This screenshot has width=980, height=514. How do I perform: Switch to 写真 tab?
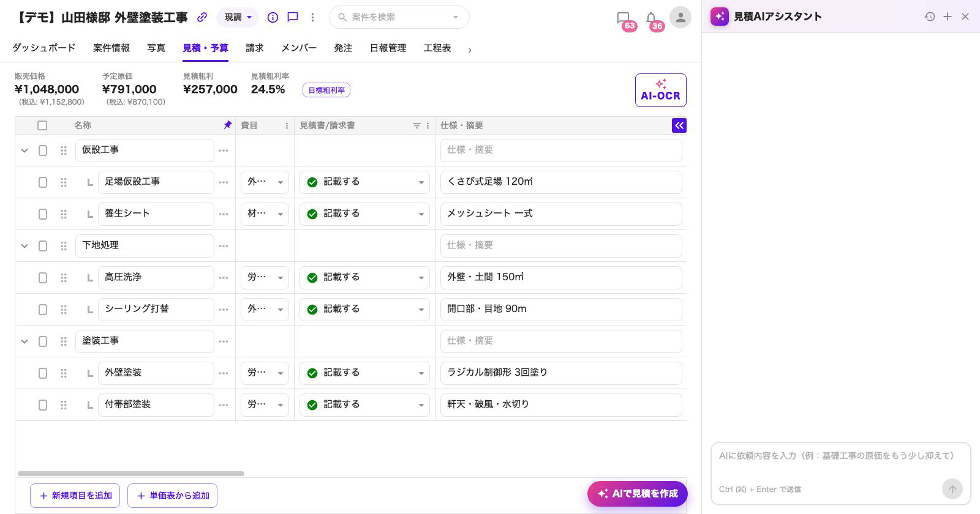click(x=156, y=48)
